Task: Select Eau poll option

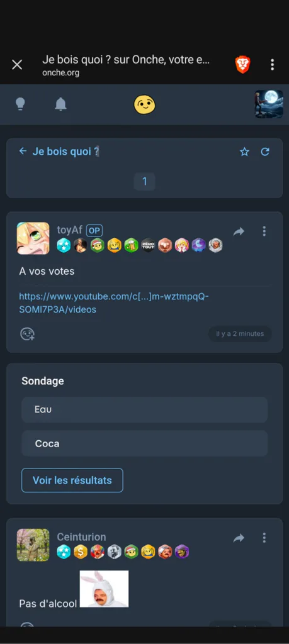Action: click(x=145, y=409)
